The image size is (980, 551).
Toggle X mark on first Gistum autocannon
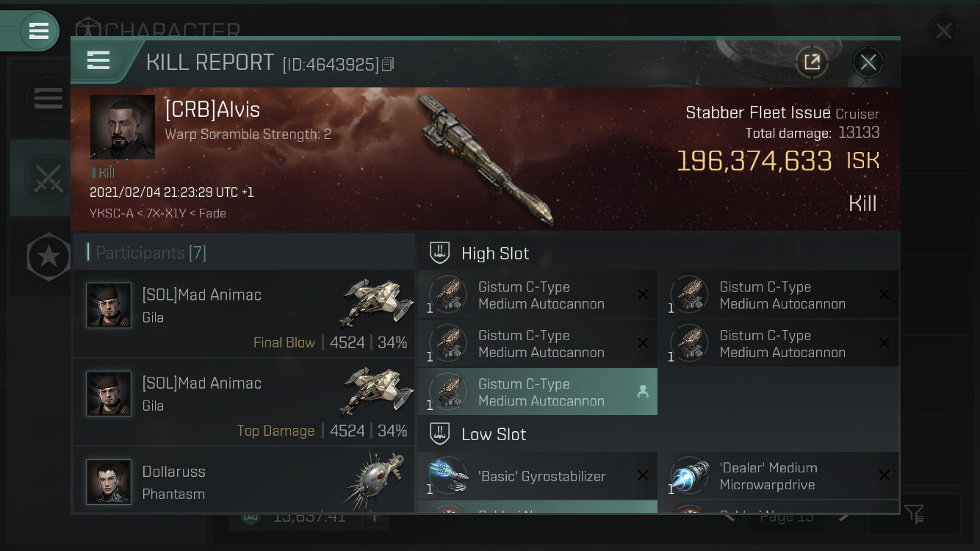pos(643,295)
